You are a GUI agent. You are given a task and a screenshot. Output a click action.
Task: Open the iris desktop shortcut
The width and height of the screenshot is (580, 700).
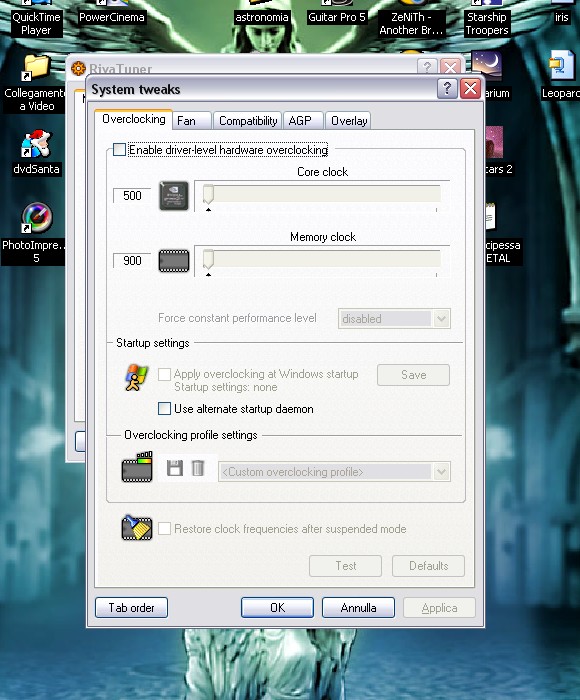[x=562, y=12]
